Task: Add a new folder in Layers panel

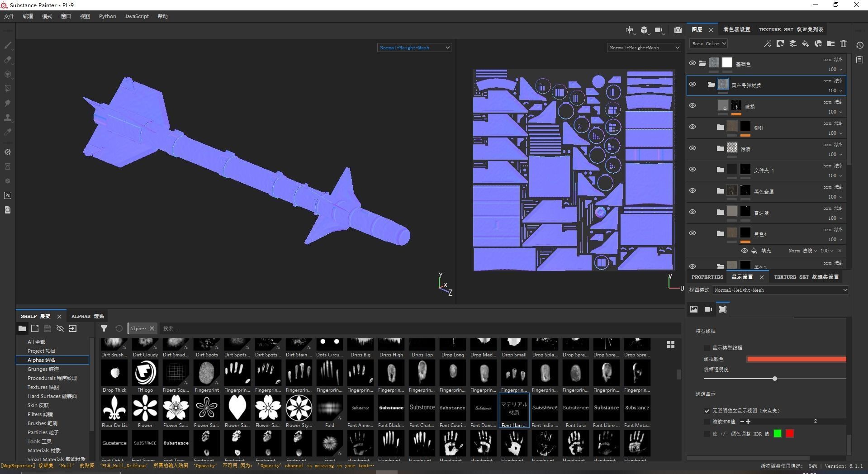Action: 831,43
